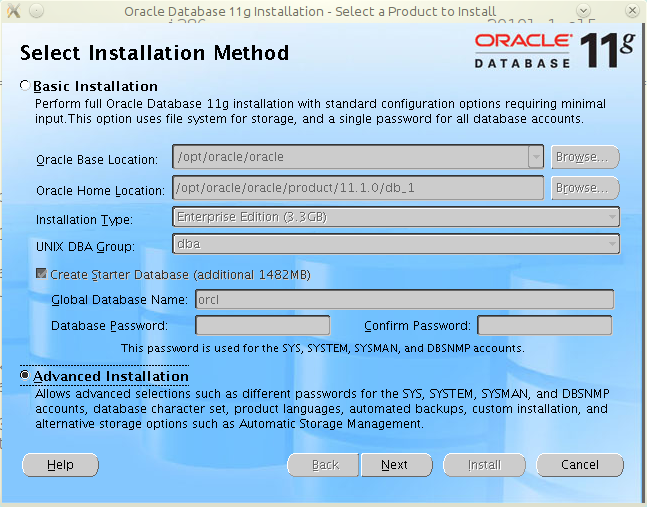This screenshot has width=647, height=507.
Task: Click the Back button
Action: click(324, 465)
